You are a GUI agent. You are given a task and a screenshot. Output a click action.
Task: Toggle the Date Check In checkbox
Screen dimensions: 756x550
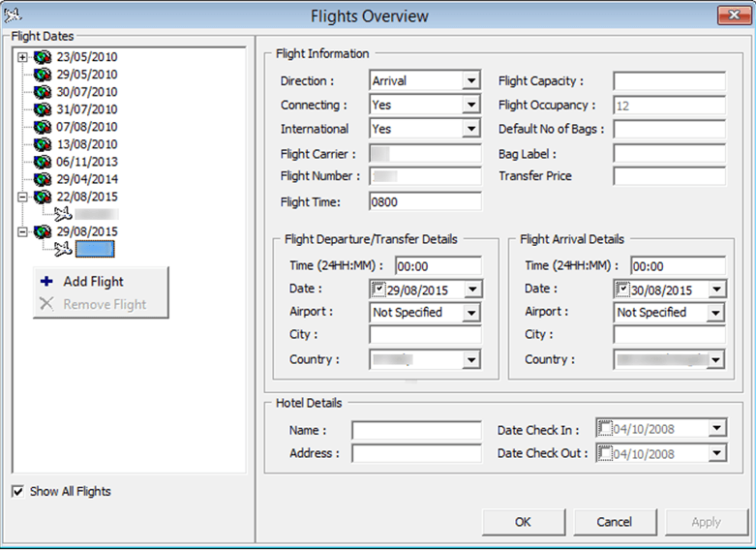(605, 428)
